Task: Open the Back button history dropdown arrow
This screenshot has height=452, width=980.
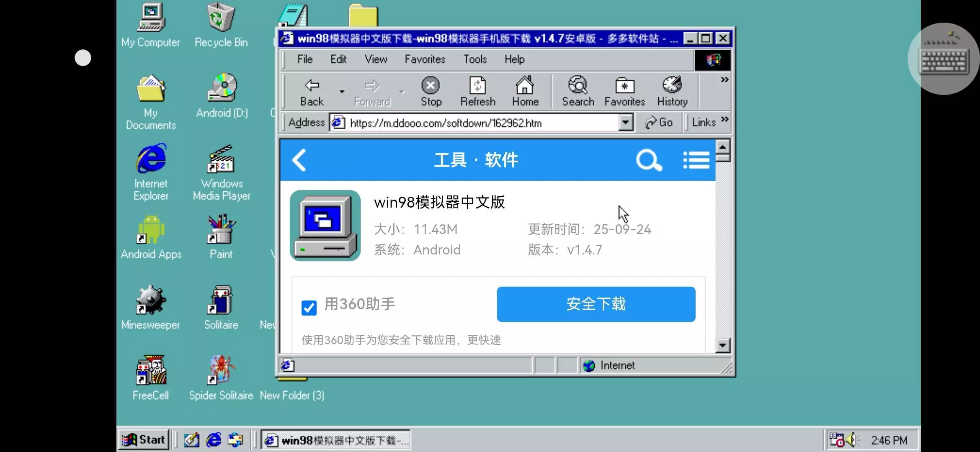Action: [x=342, y=91]
